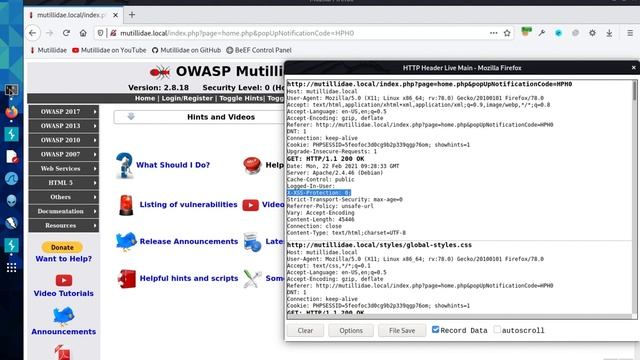Toggle the Record Data checkbox

436,329
